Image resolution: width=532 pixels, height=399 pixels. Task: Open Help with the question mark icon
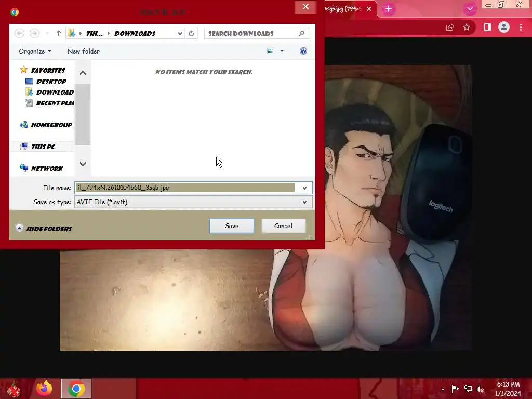[303, 51]
